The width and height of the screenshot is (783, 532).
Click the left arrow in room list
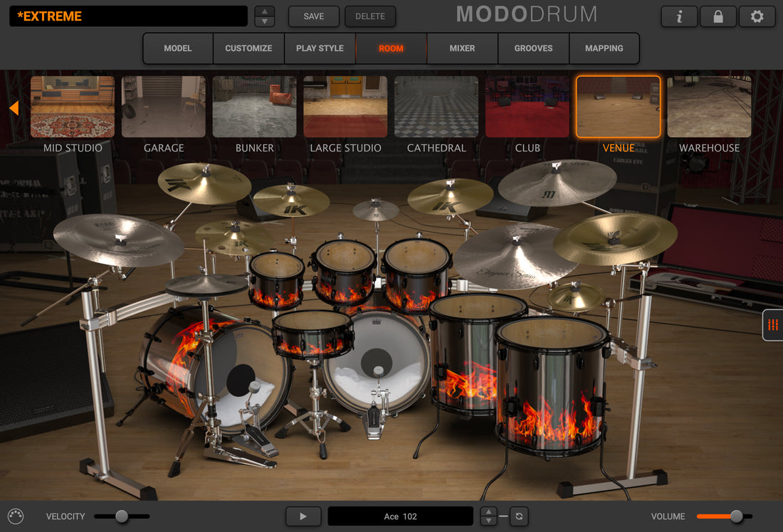14,107
